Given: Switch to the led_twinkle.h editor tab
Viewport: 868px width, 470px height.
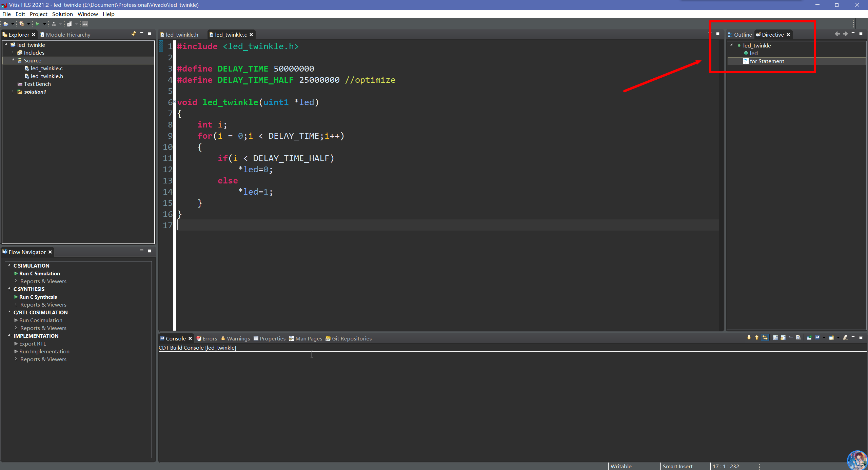Looking at the screenshot, I should point(179,35).
